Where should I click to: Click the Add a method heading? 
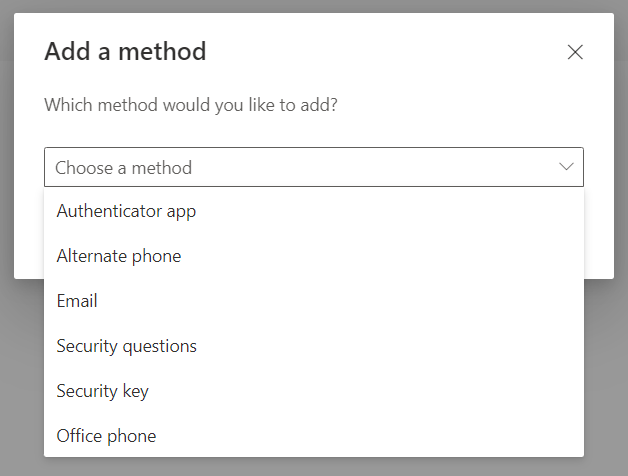click(x=125, y=51)
